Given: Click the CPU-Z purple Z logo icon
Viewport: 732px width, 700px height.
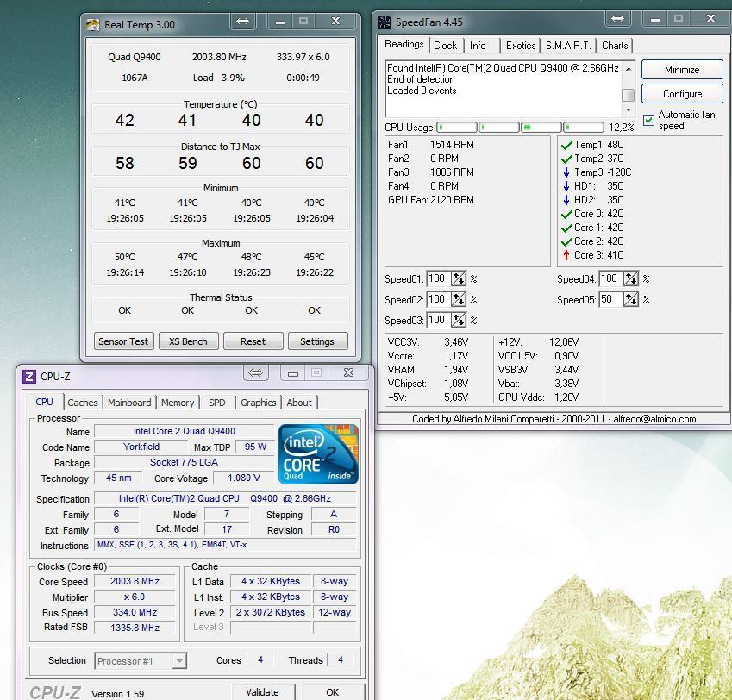Looking at the screenshot, I should click(x=29, y=376).
